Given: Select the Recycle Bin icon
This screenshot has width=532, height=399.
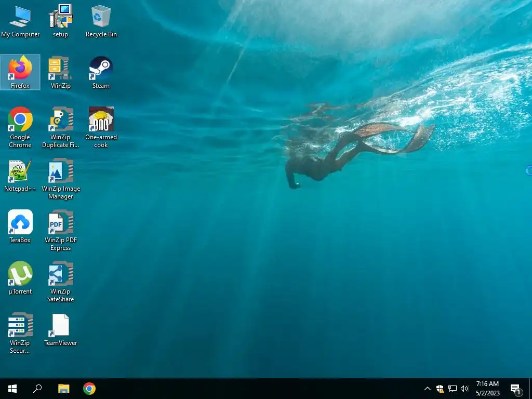Looking at the screenshot, I should tap(101, 21).
